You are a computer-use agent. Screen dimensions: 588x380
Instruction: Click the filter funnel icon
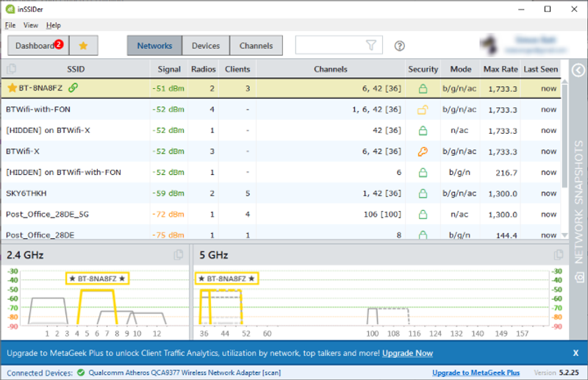(371, 46)
